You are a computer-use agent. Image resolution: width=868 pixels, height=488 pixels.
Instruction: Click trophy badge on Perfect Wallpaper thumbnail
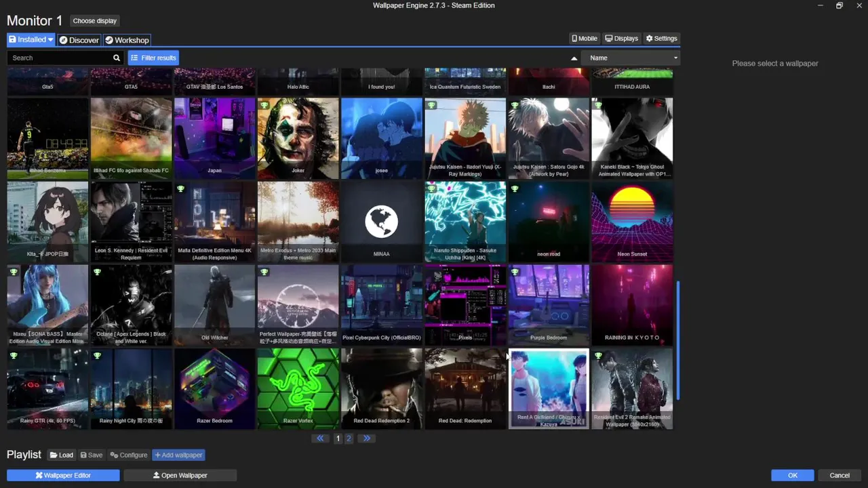tap(264, 272)
